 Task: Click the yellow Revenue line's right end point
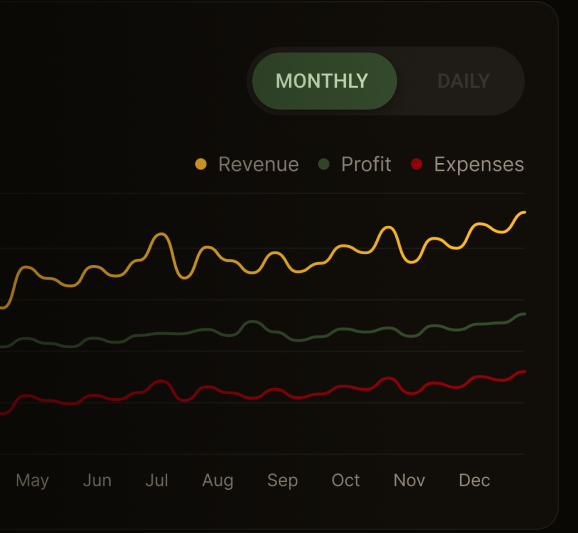pyautogui.click(x=524, y=212)
